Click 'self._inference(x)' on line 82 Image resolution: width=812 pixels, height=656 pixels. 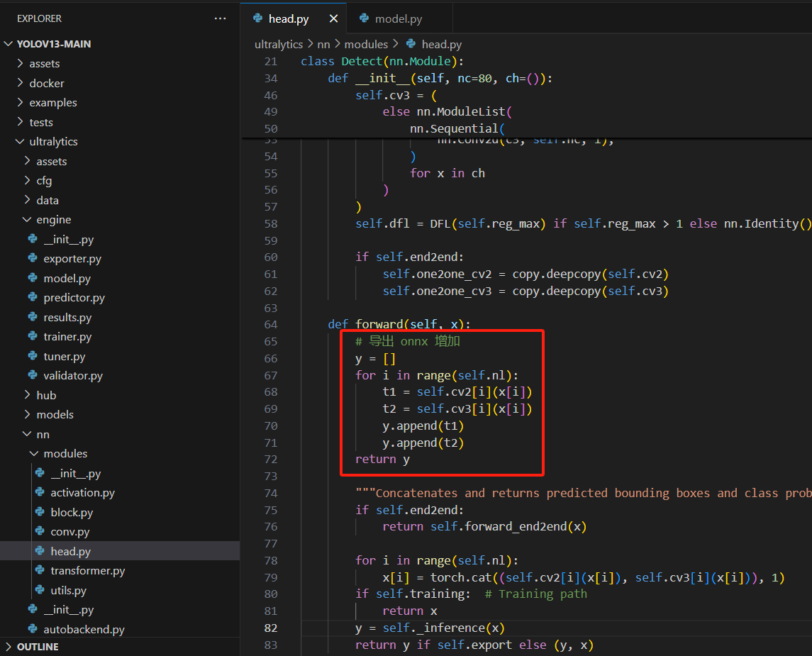coord(444,628)
